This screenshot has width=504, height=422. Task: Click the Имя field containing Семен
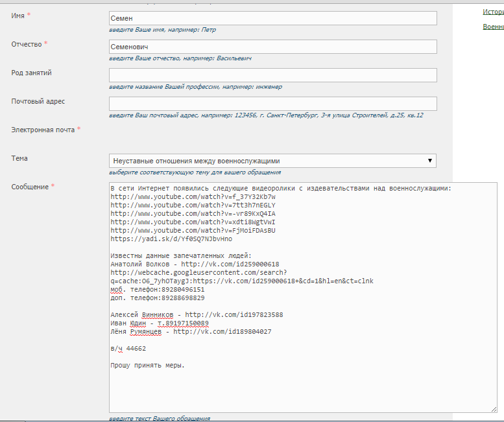272,18
